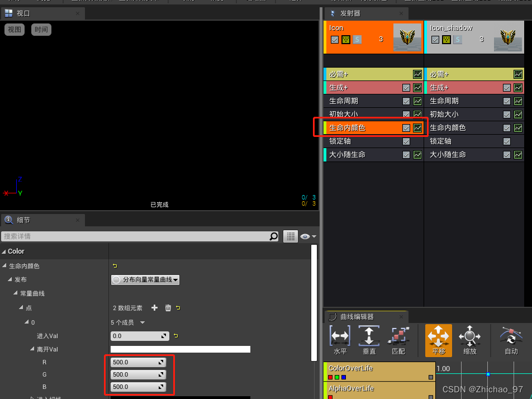Open curve graph for Icon_shadow 生命周期 module
The width and height of the screenshot is (532, 399).
coord(517,101)
